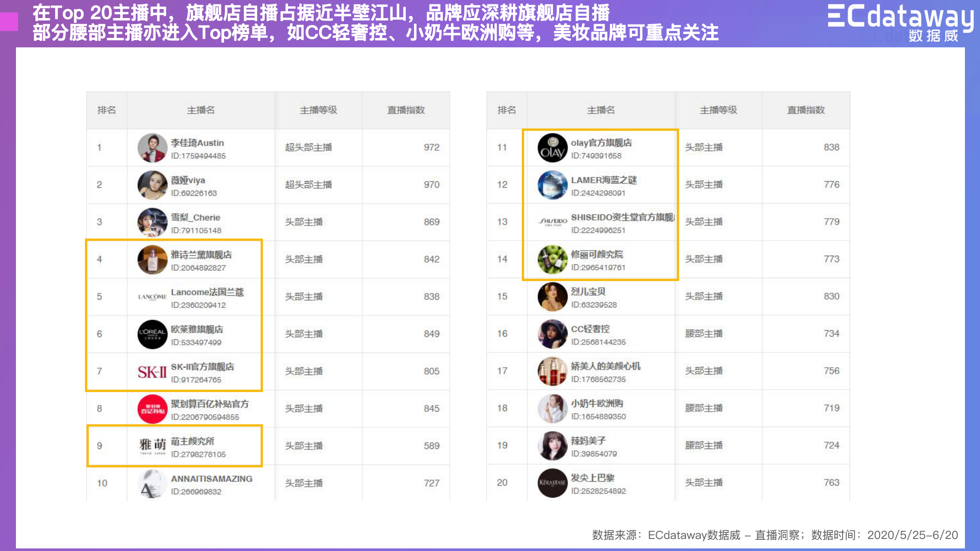Click rank number 20 in right table
980x551 pixels.
[502, 483]
